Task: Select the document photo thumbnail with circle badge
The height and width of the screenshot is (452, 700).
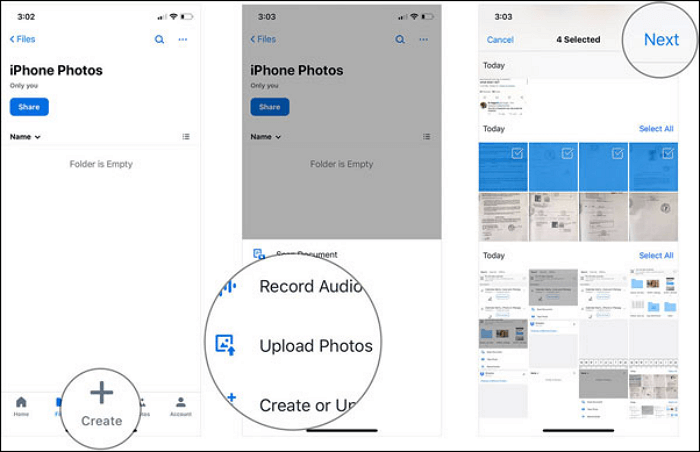Action: point(653,217)
